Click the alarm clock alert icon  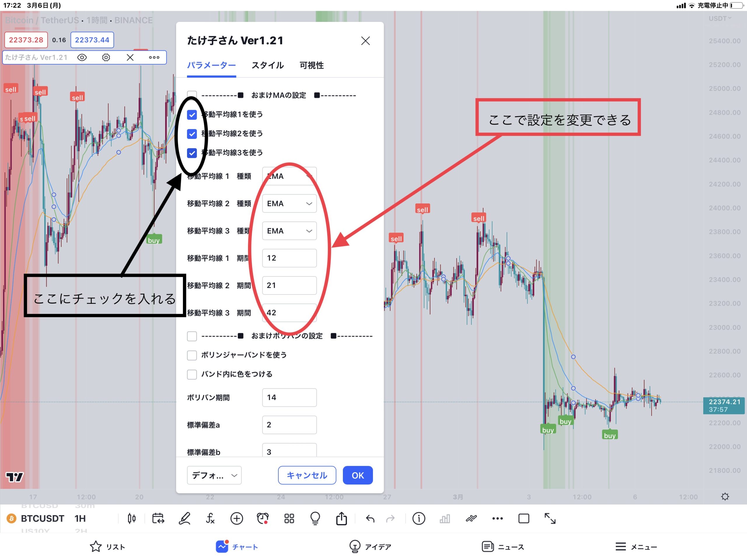click(x=262, y=519)
